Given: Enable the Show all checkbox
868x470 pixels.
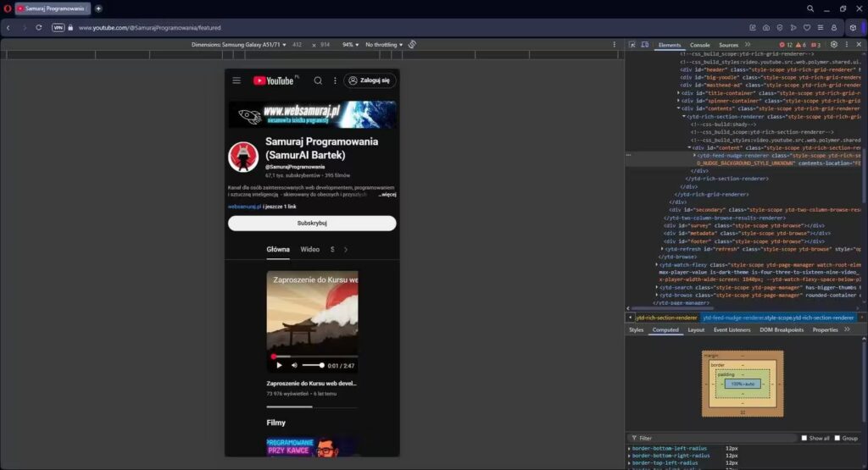Looking at the screenshot, I should [804, 438].
